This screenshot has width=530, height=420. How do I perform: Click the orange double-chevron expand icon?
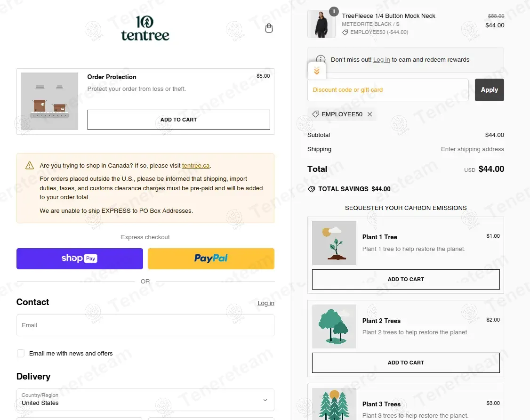click(317, 71)
